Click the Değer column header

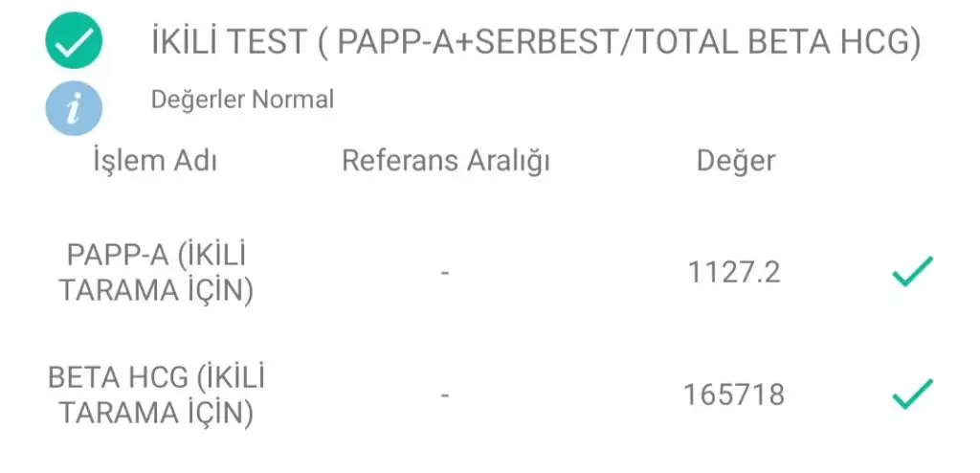pos(736,162)
